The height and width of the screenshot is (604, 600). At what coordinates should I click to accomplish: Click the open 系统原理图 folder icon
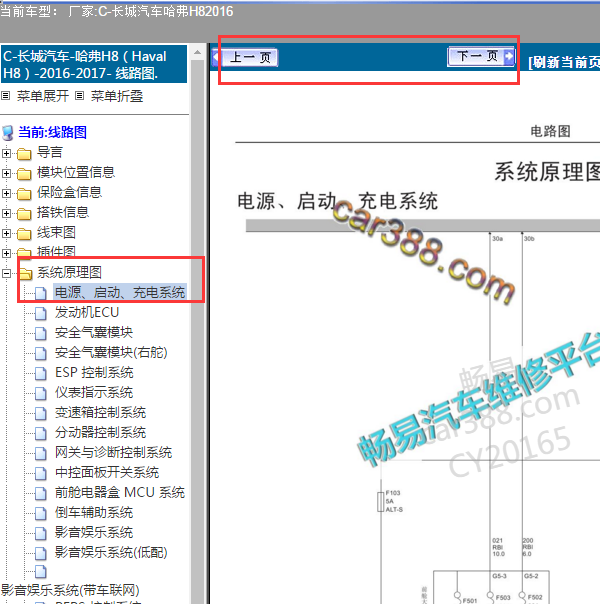click(x=25, y=273)
